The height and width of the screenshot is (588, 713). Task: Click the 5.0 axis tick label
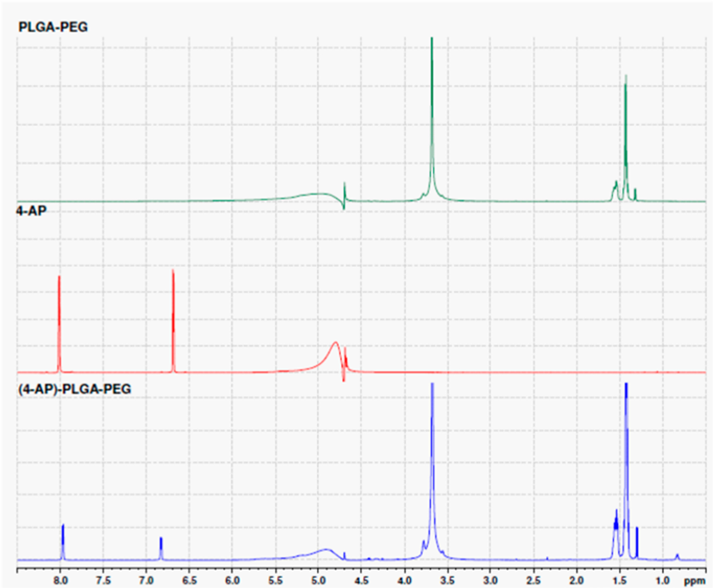[318, 580]
